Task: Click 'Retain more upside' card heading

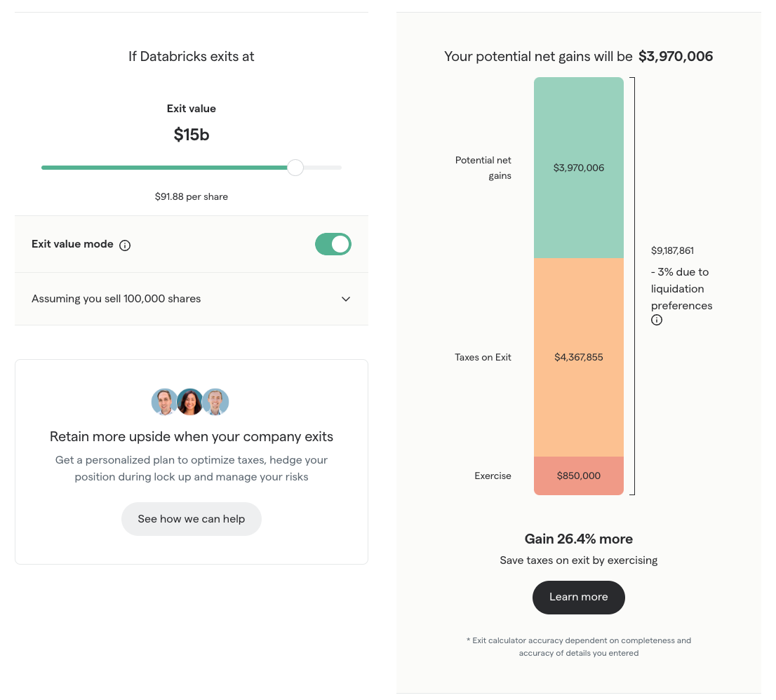Action: 192,437
